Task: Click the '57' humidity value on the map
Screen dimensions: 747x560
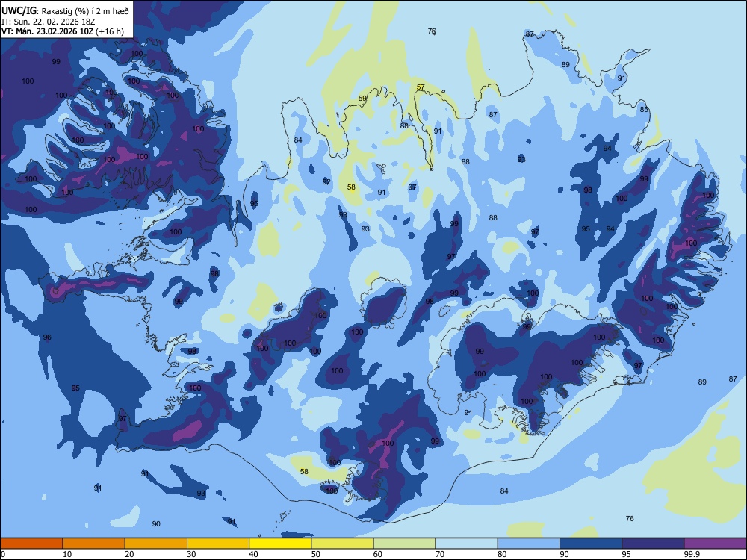Action: coord(421,87)
